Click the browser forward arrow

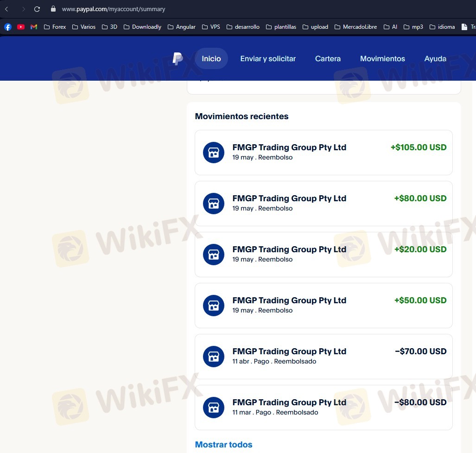click(x=23, y=9)
